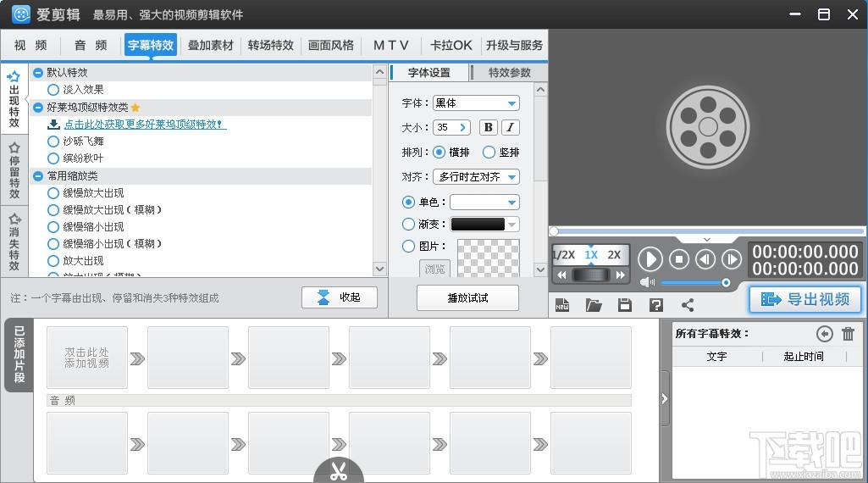Click the fast-forward double-arrow speed icon
Image resolution: width=868 pixels, height=483 pixels.
(621, 275)
